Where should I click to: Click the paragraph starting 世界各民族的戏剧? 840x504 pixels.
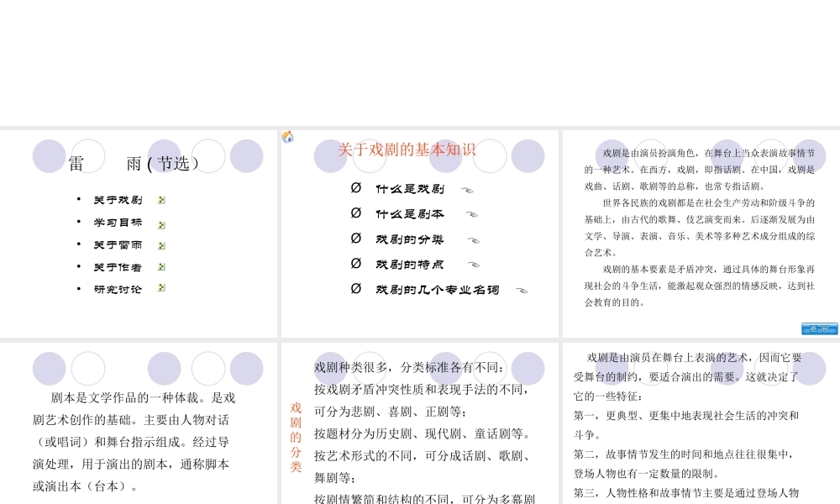click(700, 228)
